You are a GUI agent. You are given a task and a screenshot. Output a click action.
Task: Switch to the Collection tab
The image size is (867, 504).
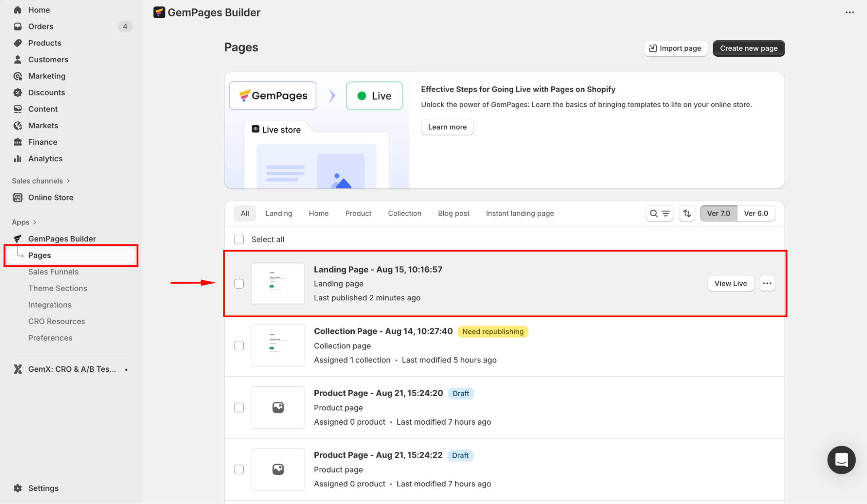404,213
